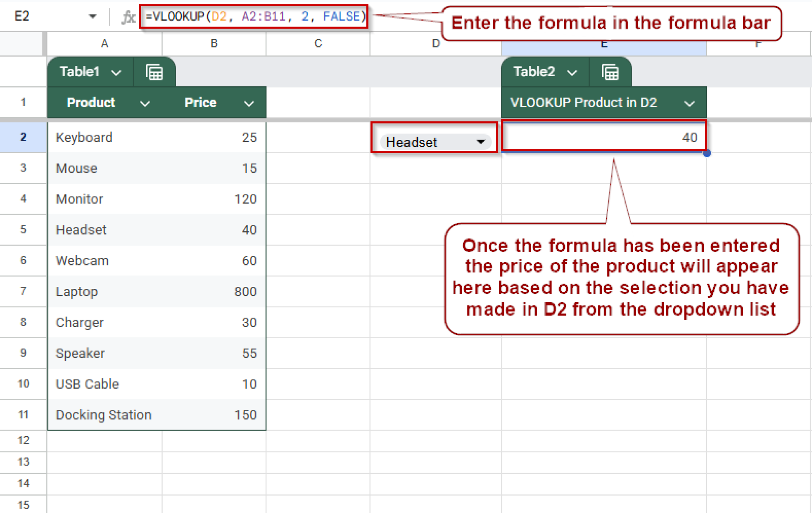Expand the Table2 chevron menu
This screenshot has height=513, width=812.
click(572, 72)
